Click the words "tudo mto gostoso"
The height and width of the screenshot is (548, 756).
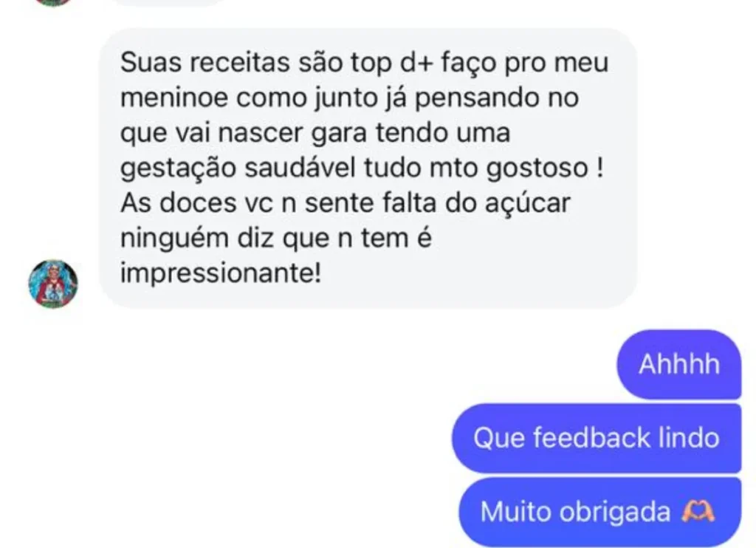click(x=476, y=168)
